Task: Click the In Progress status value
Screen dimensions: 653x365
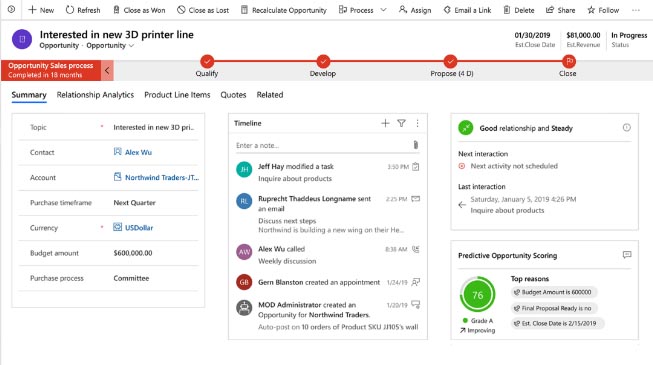Action: click(x=629, y=35)
